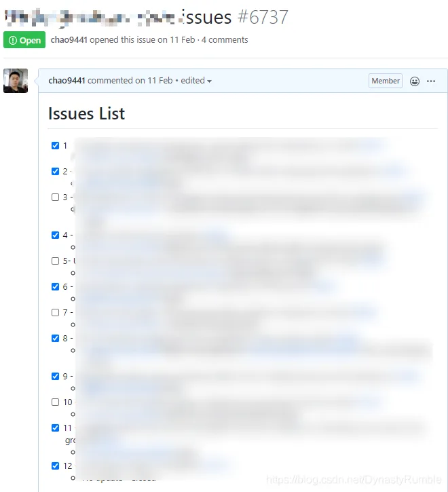Click the 'commented on 11 Feb' timestamp
Viewport: 448px width, 492px height.
point(130,81)
